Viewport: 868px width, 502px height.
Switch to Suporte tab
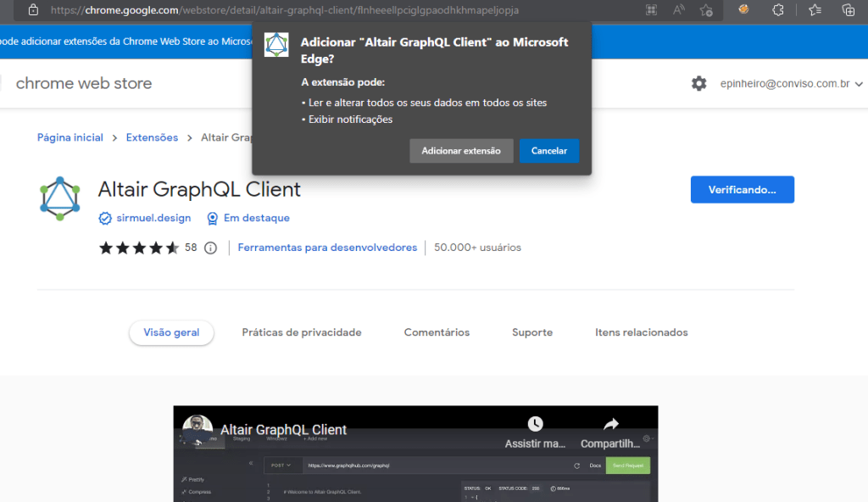[x=532, y=332]
